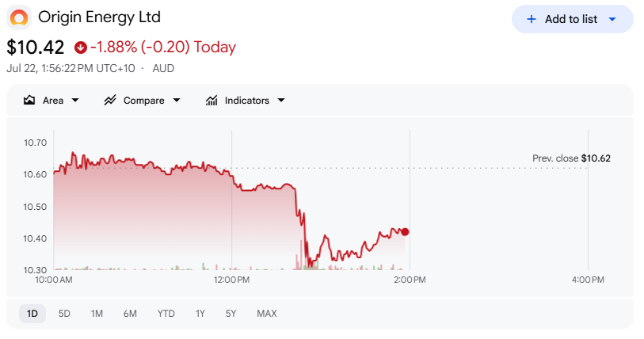This screenshot has width=644, height=339.
Task: Click the plus icon in Add to list
Action: point(532,19)
